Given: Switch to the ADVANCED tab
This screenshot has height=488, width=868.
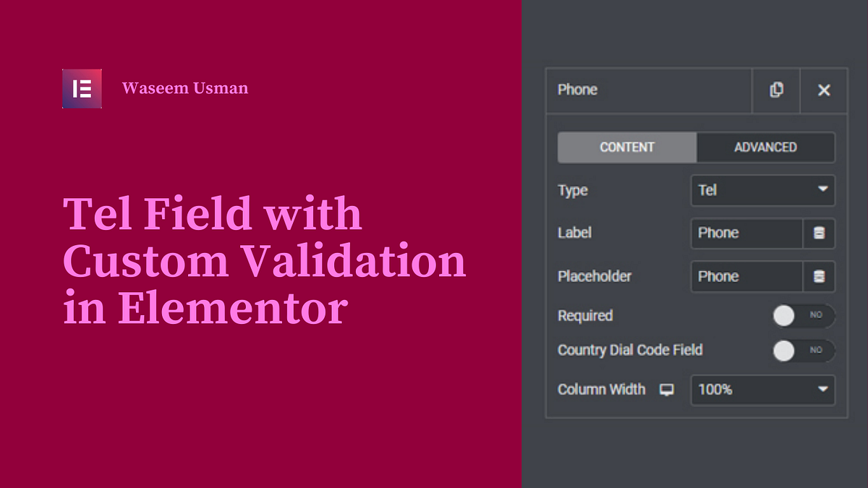Looking at the screenshot, I should [x=766, y=147].
